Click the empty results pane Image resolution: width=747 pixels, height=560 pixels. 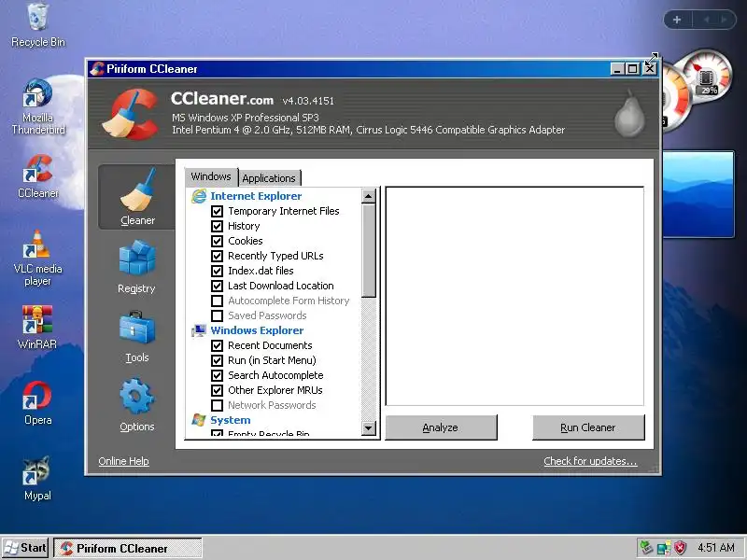click(x=514, y=296)
